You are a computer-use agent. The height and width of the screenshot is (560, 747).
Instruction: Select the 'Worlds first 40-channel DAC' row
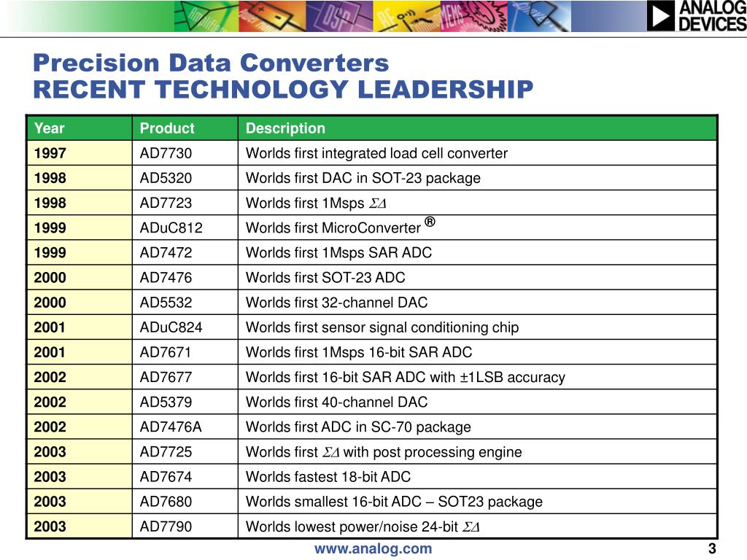pyautogui.click(x=372, y=402)
